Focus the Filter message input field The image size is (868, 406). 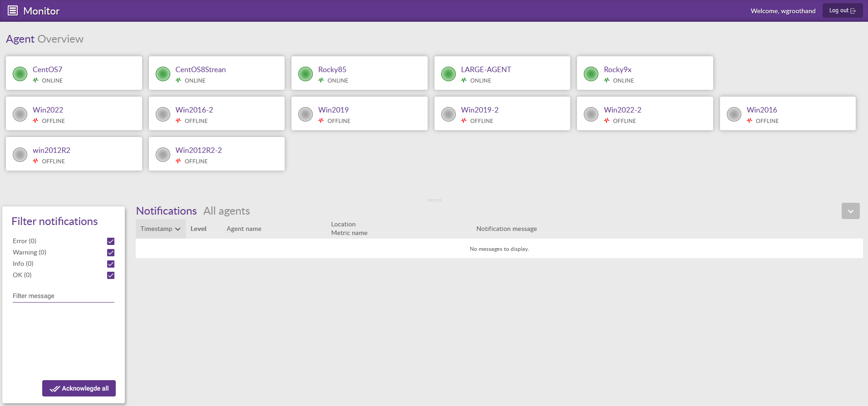click(64, 296)
